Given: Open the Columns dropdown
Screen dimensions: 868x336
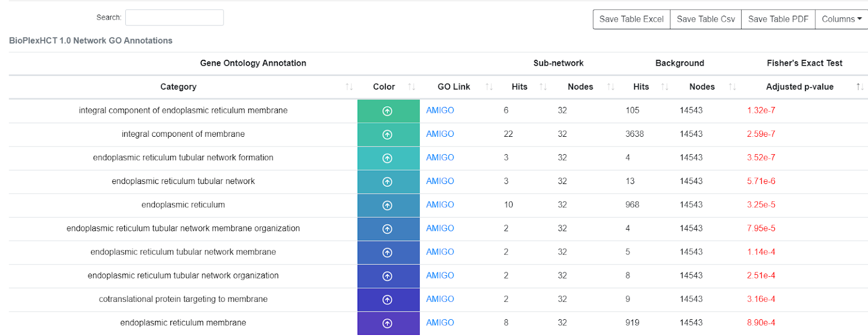Looking at the screenshot, I should tap(841, 19).
